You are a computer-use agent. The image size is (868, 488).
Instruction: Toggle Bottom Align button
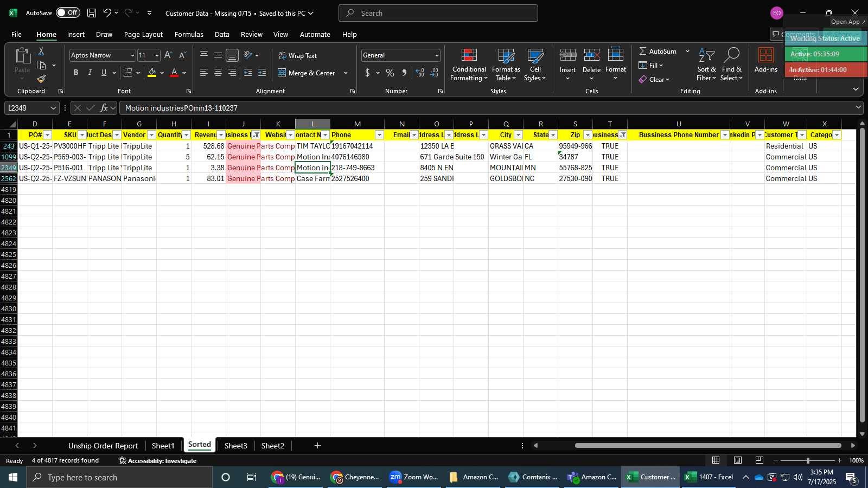(232, 55)
